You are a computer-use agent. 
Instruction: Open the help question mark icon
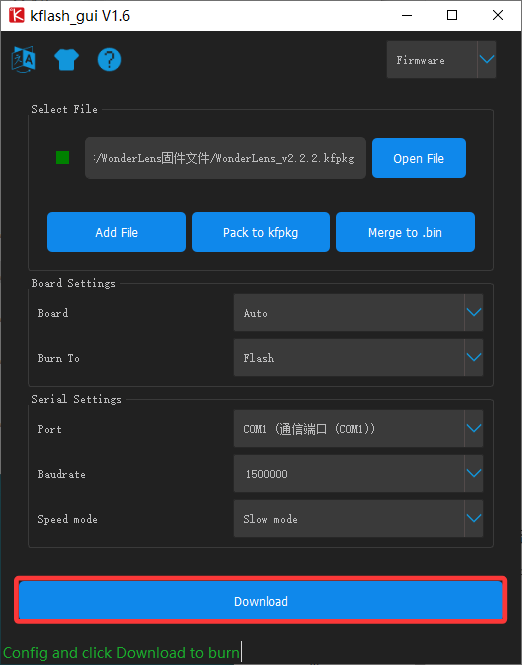109,59
